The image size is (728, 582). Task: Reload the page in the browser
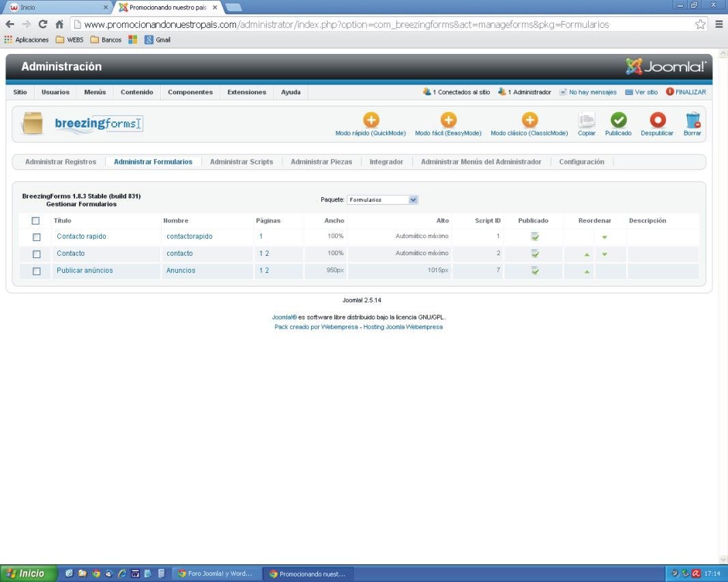[x=43, y=24]
